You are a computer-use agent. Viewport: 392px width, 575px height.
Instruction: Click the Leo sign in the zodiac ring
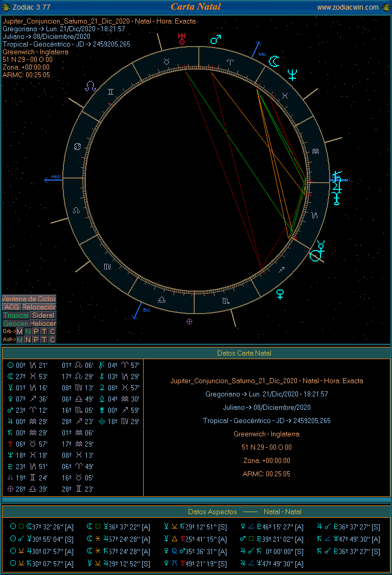tap(76, 210)
